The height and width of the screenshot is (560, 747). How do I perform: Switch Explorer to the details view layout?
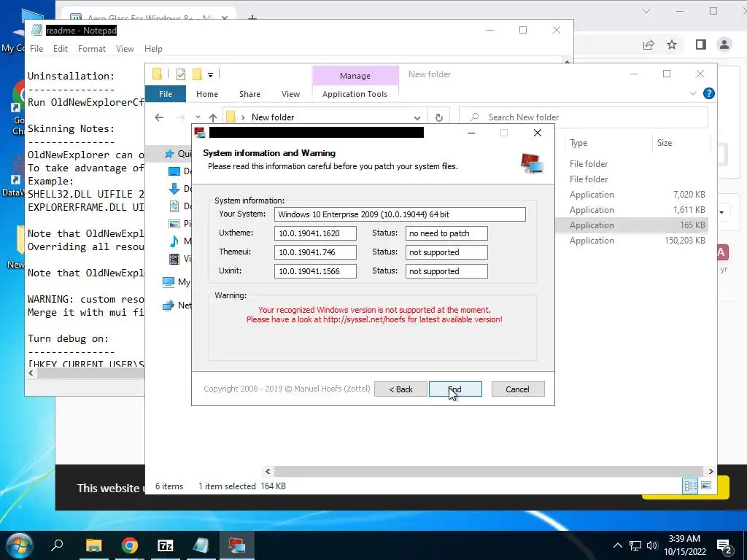click(x=690, y=485)
